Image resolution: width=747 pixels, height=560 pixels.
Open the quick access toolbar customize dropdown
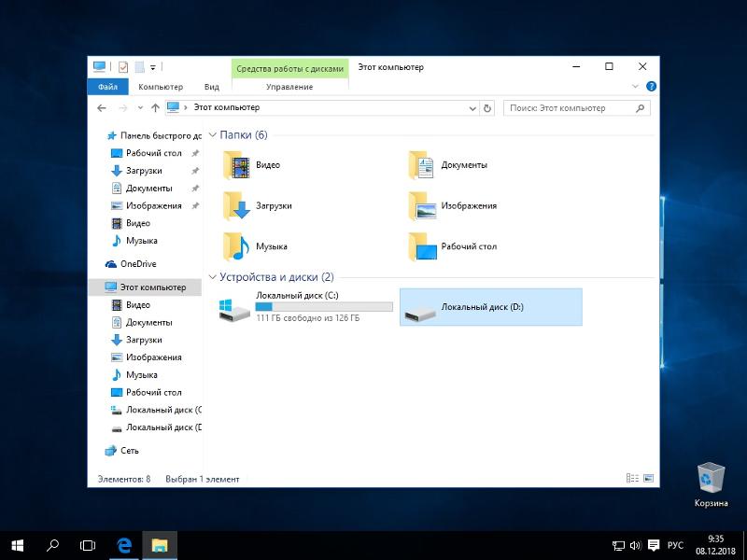(x=153, y=67)
